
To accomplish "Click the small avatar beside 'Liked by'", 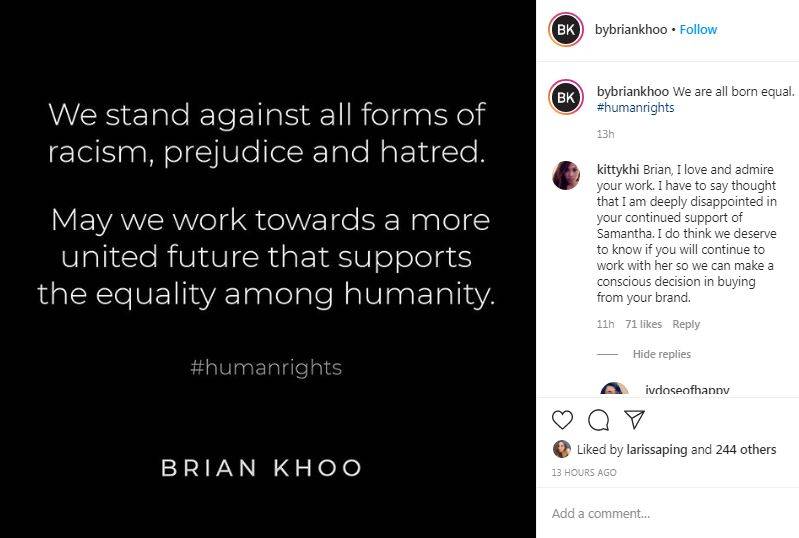I will pos(562,450).
